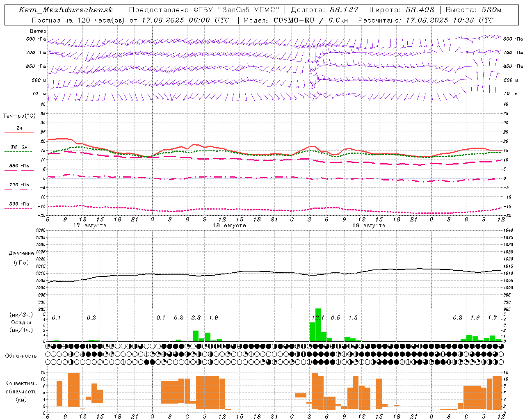
Task: Click the computed time 17.08.2025 10:38 UTC
Action: [450, 20]
